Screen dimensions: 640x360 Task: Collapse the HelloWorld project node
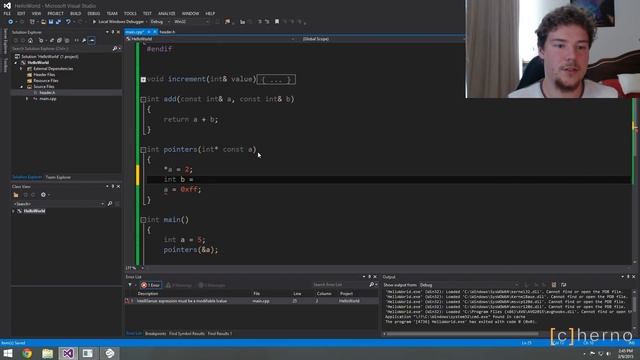16,63
